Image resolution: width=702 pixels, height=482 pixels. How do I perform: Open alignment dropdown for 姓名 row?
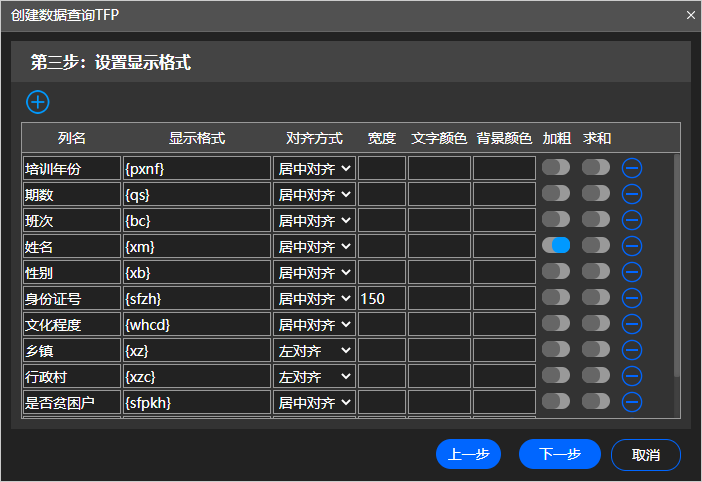[314, 246]
